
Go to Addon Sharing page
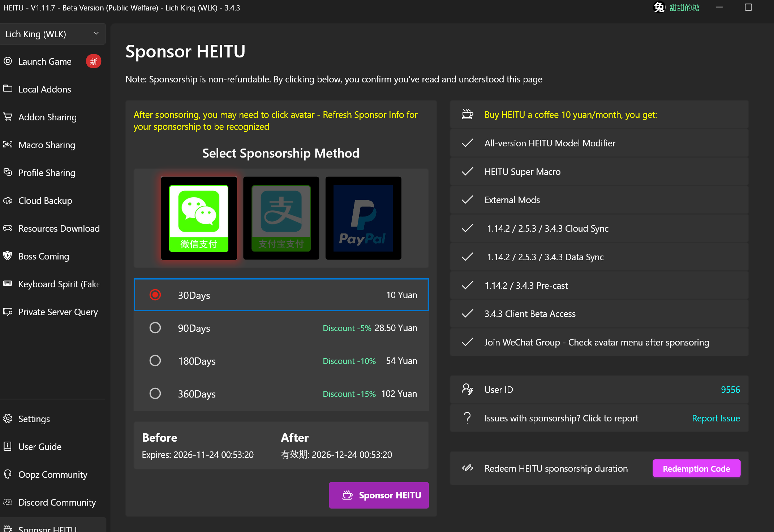coord(53,117)
